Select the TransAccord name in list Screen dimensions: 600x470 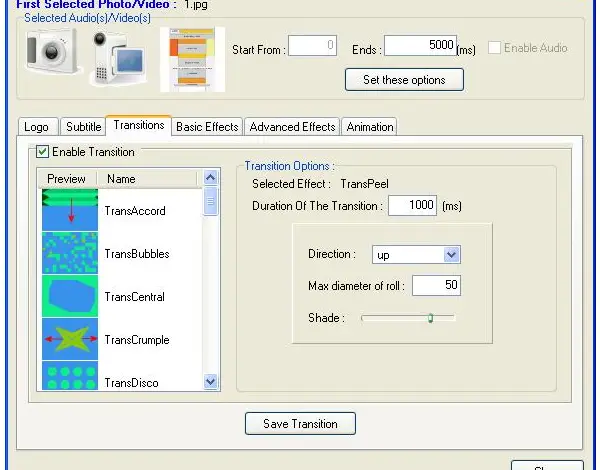[135, 211]
